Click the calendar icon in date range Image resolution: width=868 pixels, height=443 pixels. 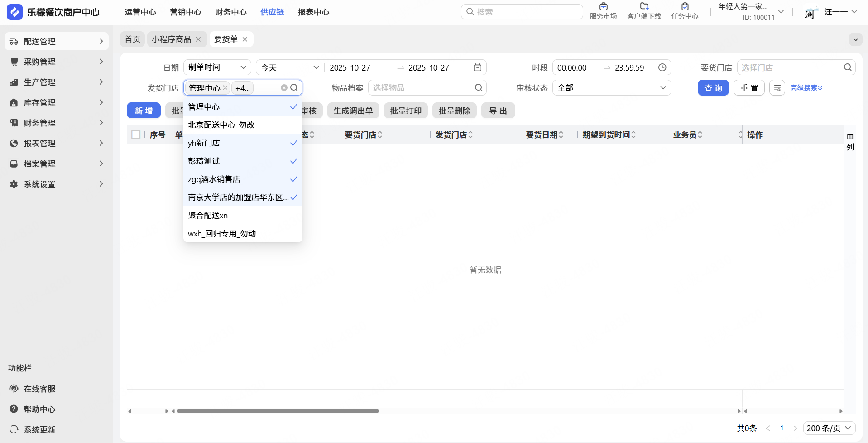click(x=477, y=67)
